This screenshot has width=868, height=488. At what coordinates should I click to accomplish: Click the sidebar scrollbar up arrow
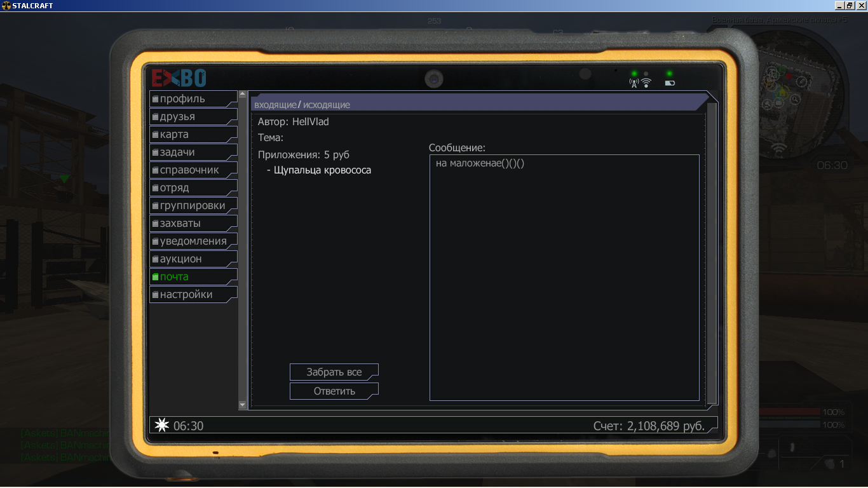click(242, 95)
